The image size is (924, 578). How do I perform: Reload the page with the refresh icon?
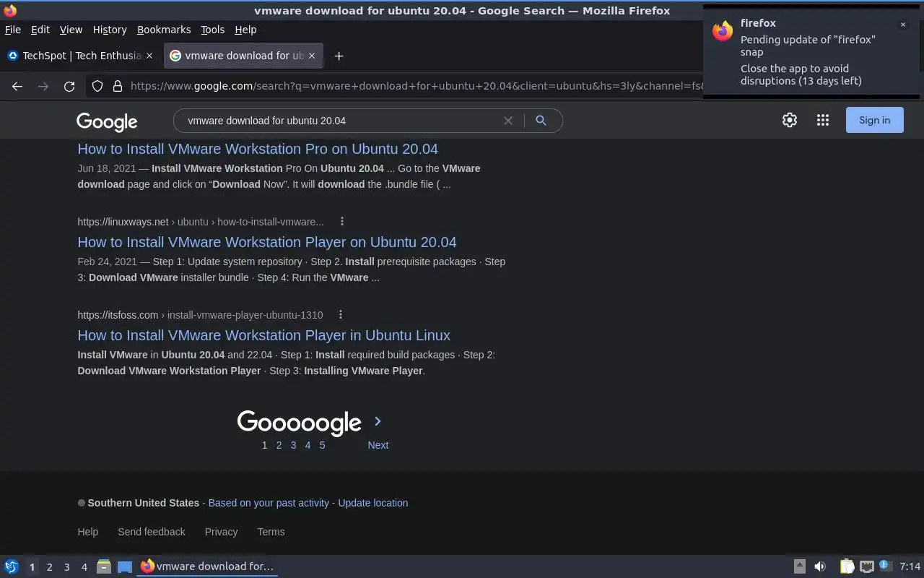(69, 86)
